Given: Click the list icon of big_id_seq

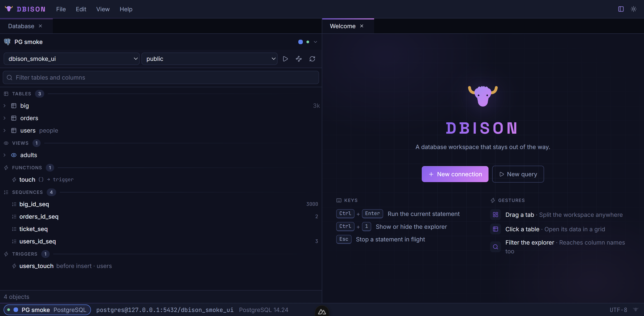Looking at the screenshot, I should pos(14,204).
